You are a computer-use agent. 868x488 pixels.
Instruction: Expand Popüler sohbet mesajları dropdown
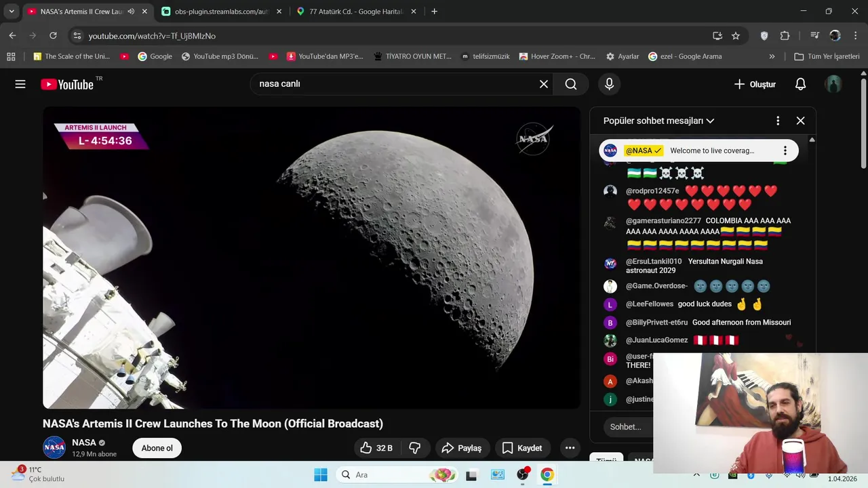tap(658, 121)
